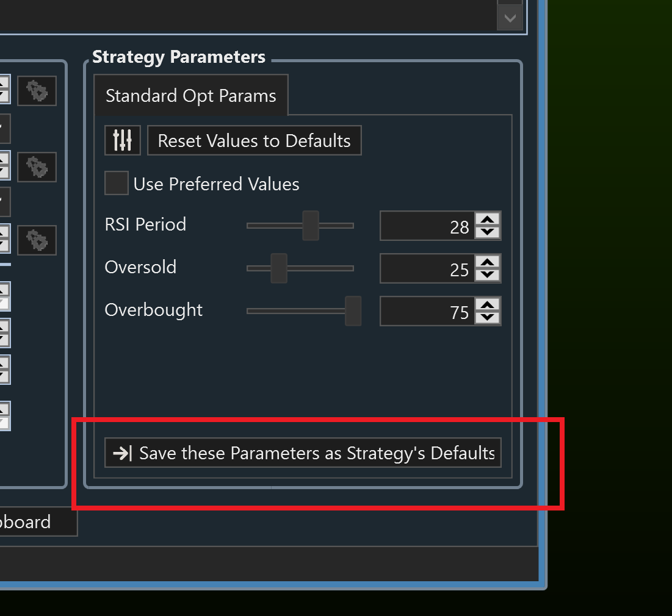Click the topmost gear settings icon
Viewport: 672px width, 616px height.
click(37, 91)
